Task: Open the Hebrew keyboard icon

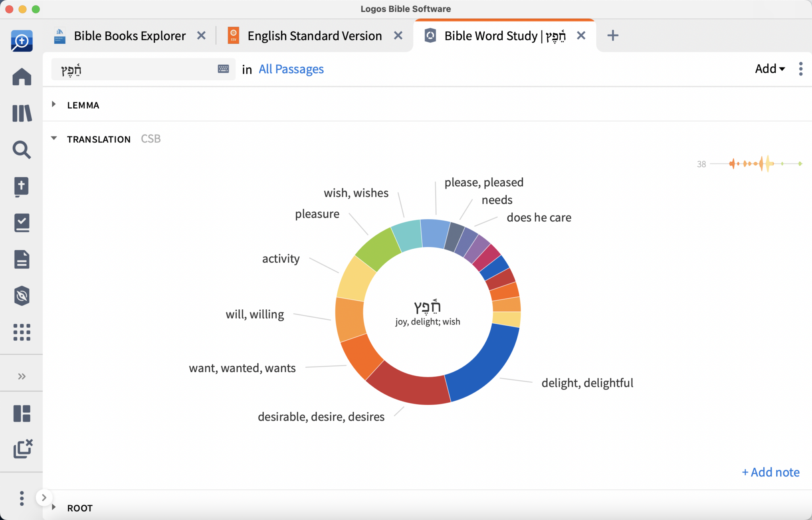Action: tap(223, 69)
